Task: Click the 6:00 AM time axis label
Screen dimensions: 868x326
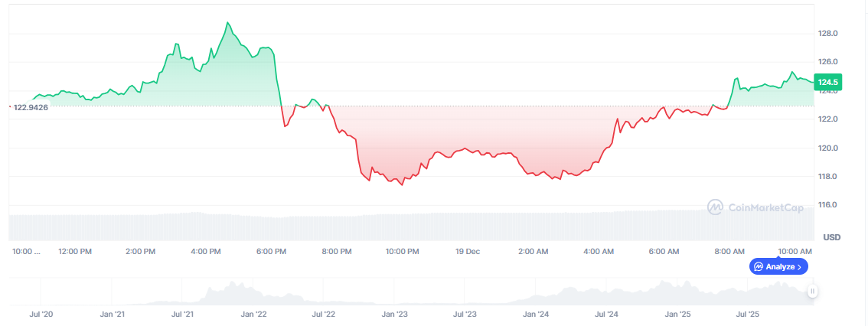Action: [x=664, y=251]
